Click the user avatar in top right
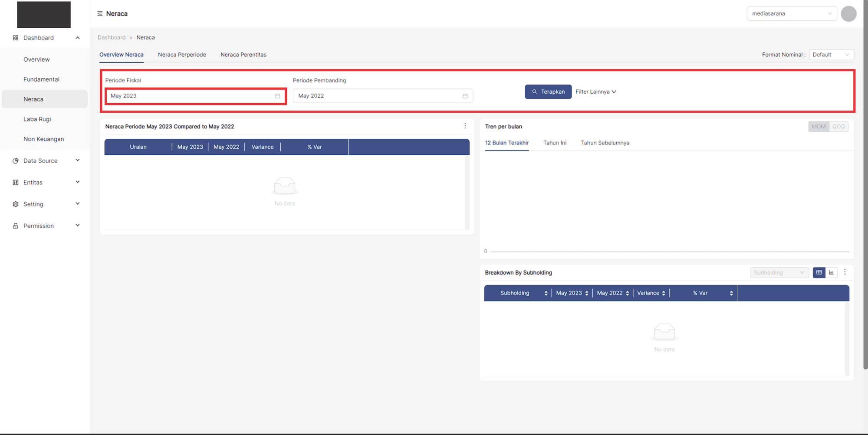 pos(848,14)
